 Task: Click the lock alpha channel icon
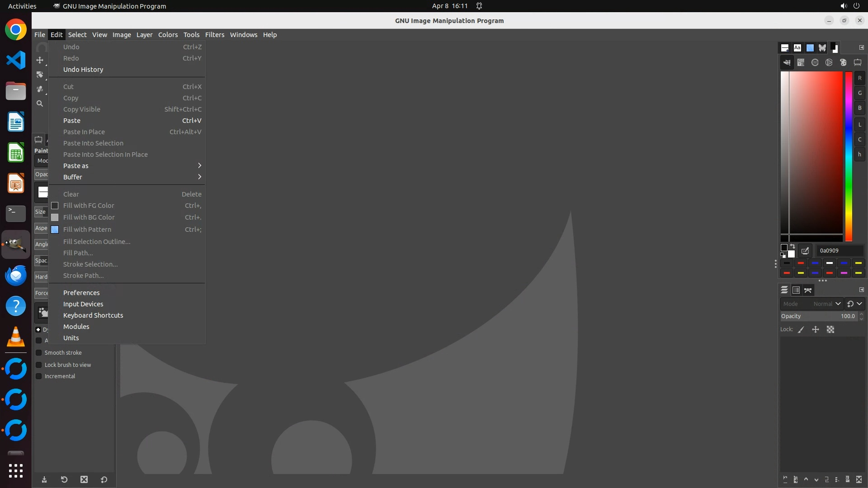coord(830,330)
